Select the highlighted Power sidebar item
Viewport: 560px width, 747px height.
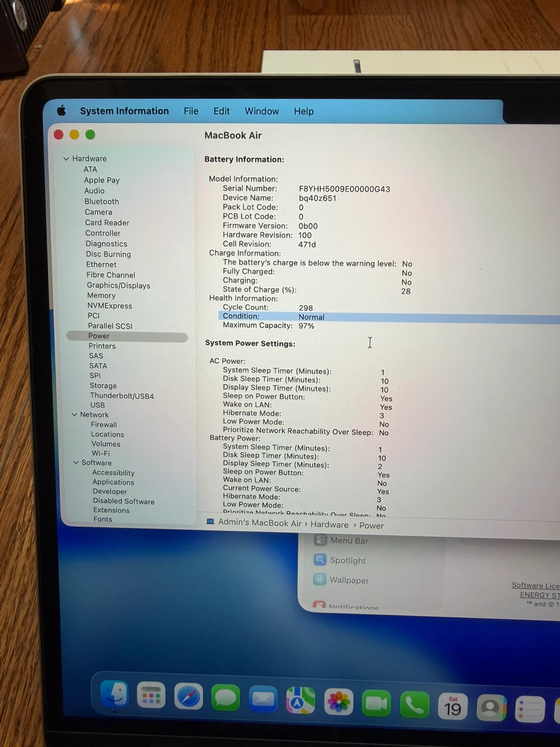127,336
